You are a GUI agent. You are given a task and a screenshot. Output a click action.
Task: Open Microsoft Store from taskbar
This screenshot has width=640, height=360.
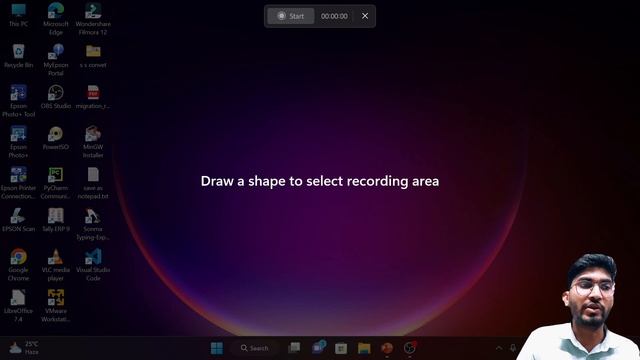pos(341,348)
